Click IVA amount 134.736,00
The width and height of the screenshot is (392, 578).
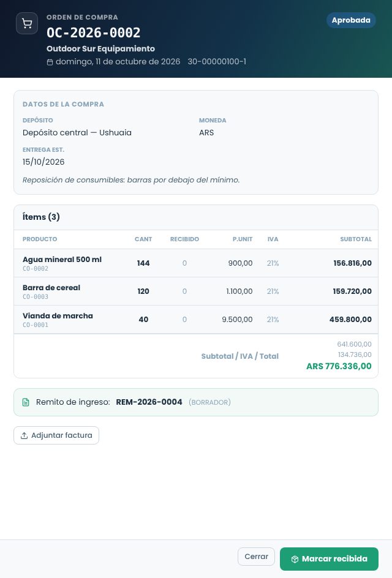click(x=355, y=355)
